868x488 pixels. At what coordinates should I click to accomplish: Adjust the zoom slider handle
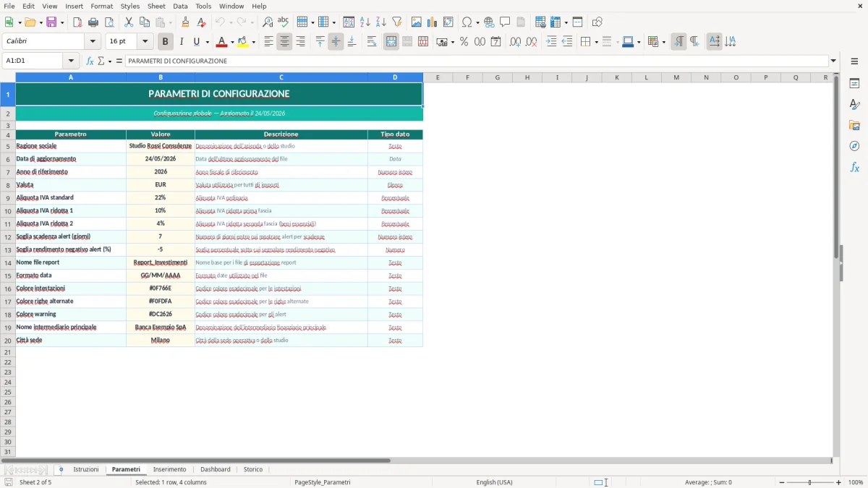[x=810, y=482]
